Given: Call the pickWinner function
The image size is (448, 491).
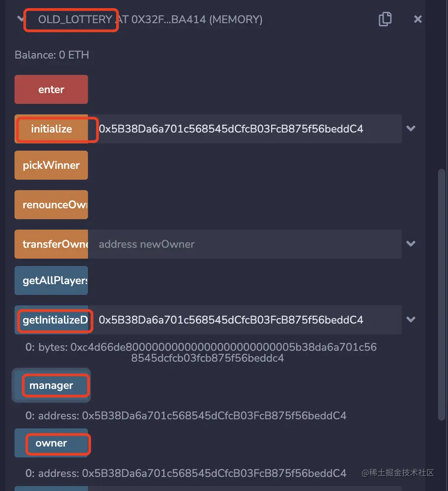Looking at the screenshot, I should (x=51, y=165).
